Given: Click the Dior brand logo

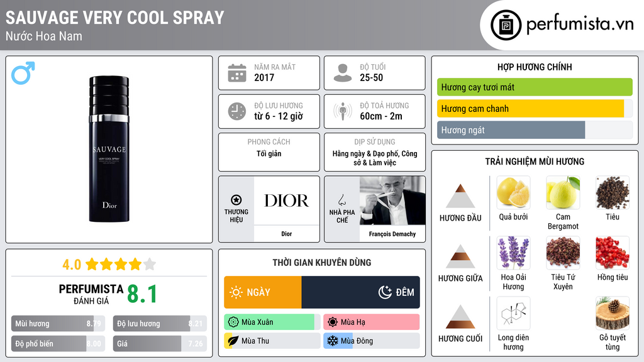Looking at the screenshot, I should coord(286,201).
